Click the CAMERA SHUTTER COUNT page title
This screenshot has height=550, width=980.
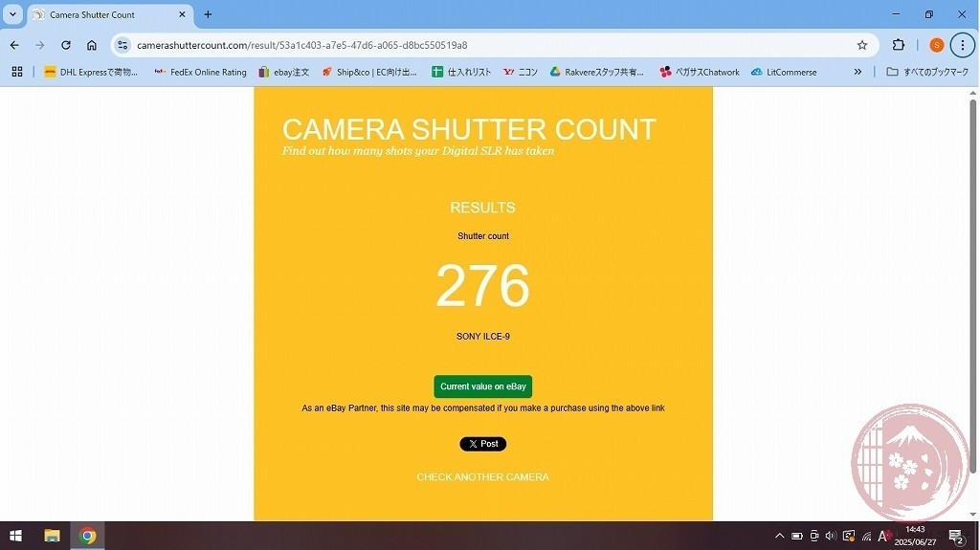coord(469,130)
